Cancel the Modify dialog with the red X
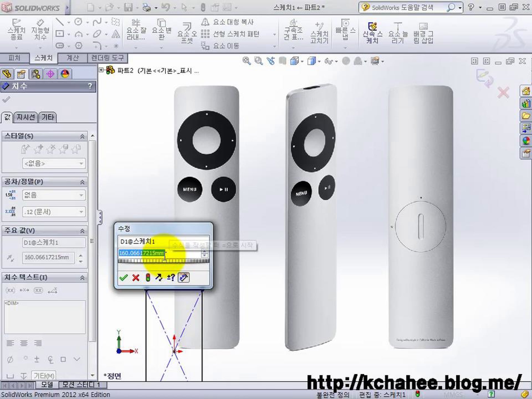This screenshot has width=532, height=399. click(136, 278)
